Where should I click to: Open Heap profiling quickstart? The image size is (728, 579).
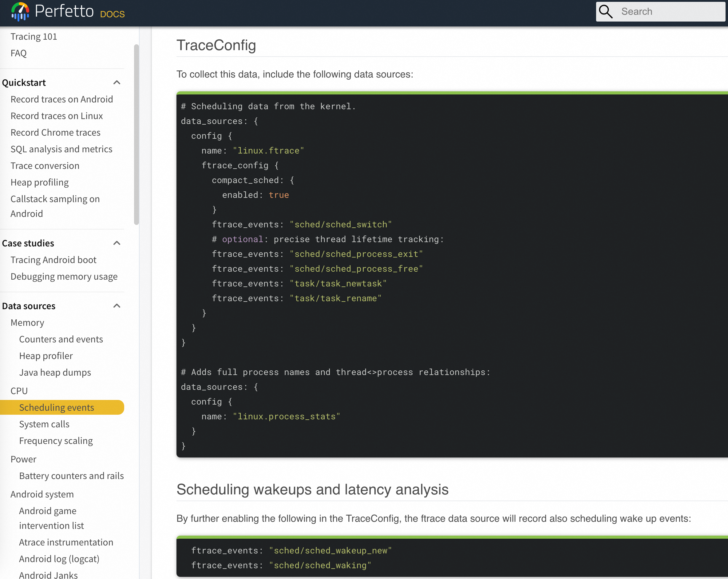(40, 182)
